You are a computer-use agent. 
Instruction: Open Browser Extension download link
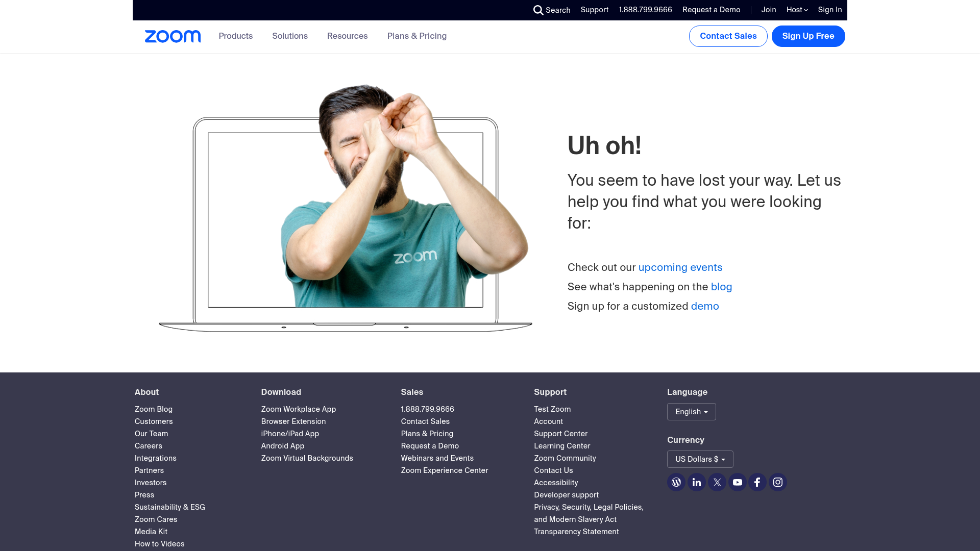click(293, 421)
